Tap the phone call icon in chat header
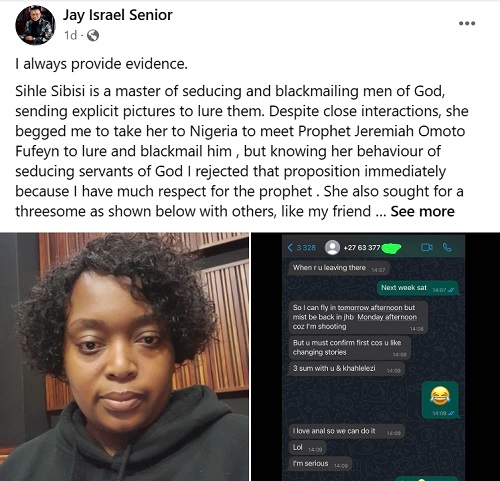The height and width of the screenshot is (481, 500). coord(447,247)
